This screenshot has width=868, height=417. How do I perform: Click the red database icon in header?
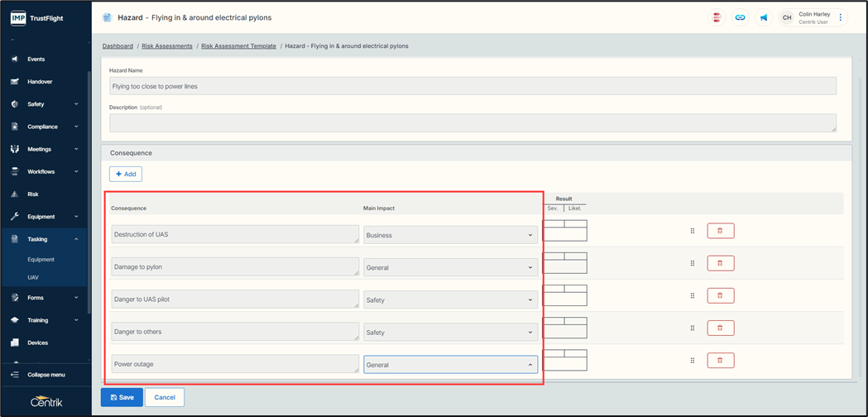[x=717, y=17]
